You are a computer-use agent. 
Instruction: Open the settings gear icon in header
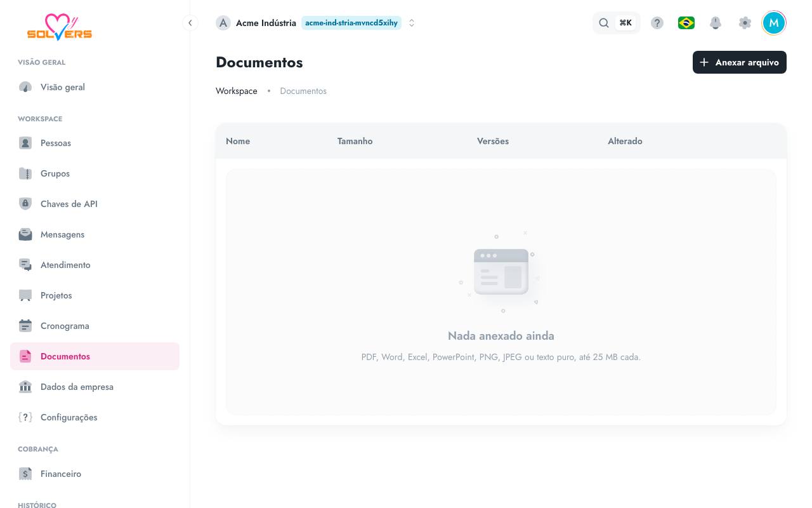pos(745,23)
